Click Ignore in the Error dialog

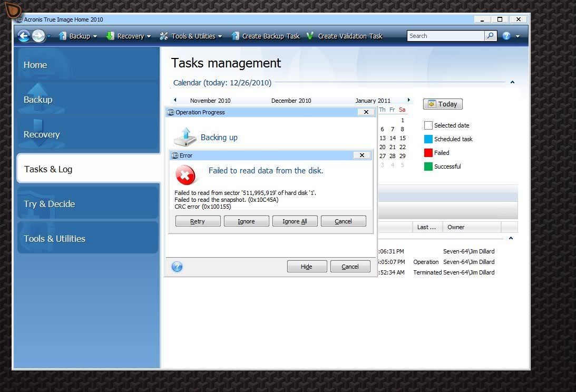point(247,221)
